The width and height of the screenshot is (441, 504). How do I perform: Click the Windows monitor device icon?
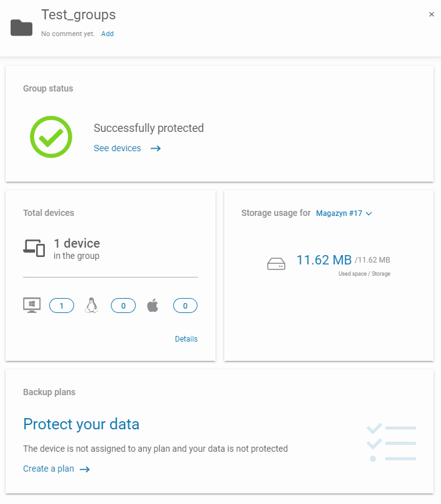[x=32, y=306]
